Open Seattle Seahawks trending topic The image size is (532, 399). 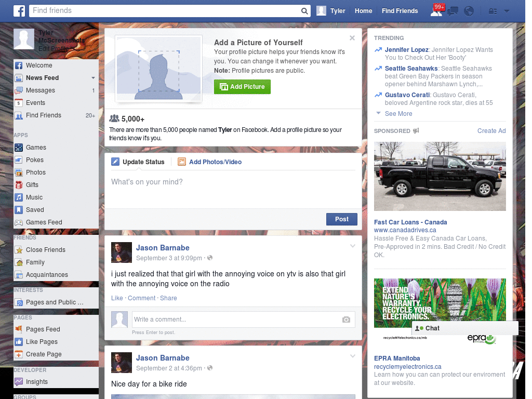click(411, 69)
